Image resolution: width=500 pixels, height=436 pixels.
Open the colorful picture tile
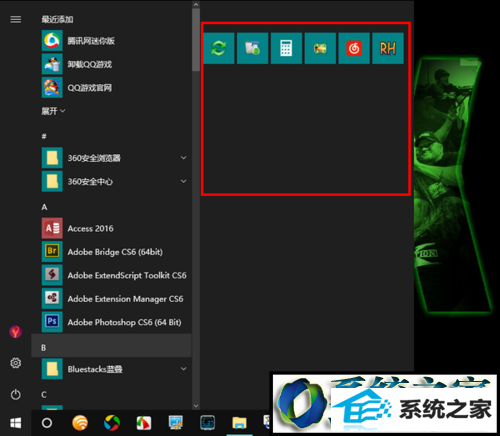pyautogui.click(x=320, y=48)
